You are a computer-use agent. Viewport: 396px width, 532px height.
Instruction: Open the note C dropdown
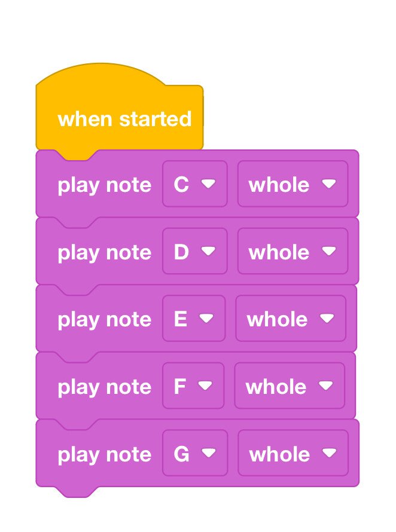coord(195,184)
